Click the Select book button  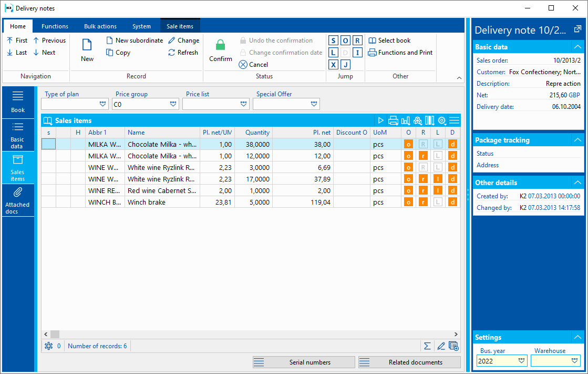[389, 41]
